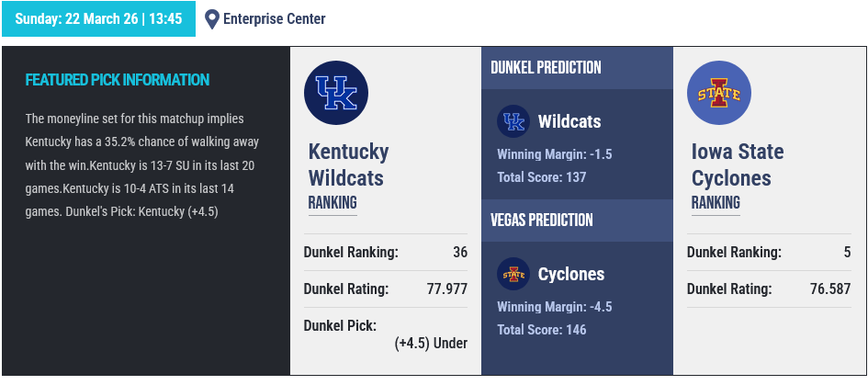Select the Vegas Prediction header
Screen dimensions: 868x385
click(x=542, y=221)
